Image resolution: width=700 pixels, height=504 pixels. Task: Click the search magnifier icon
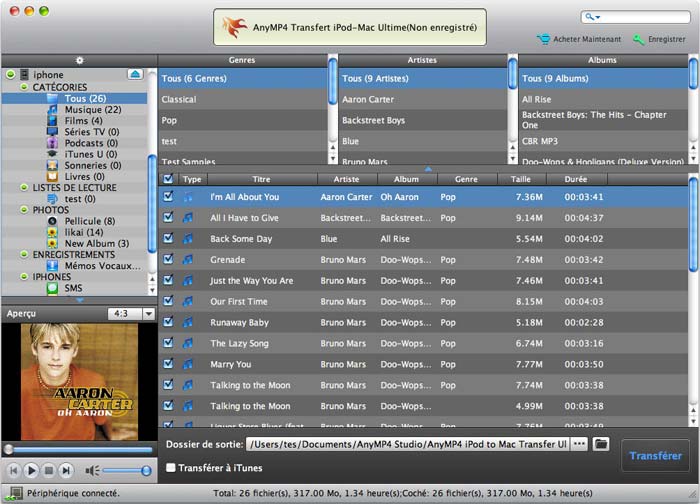592,17
